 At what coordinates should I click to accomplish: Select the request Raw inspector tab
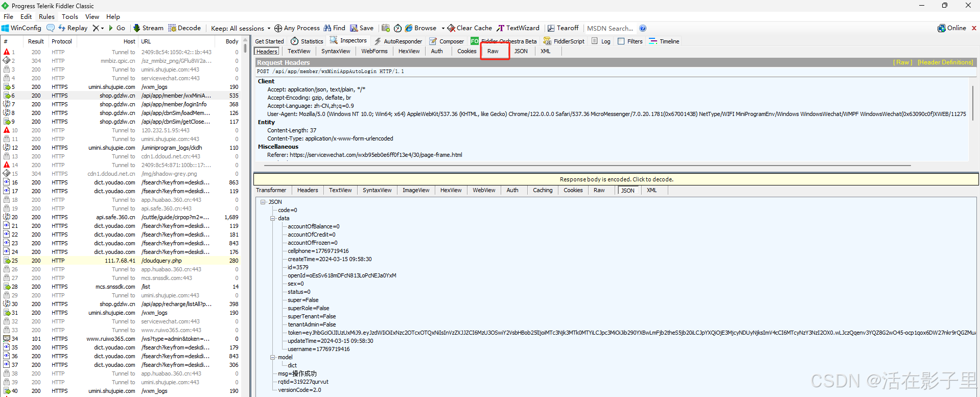click(493, 51)
